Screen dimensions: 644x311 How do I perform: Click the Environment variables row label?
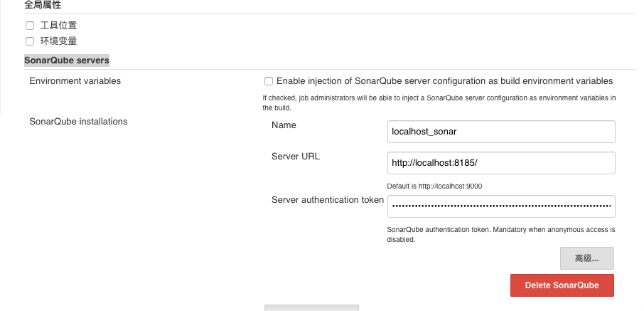click(x=75, y=81)
